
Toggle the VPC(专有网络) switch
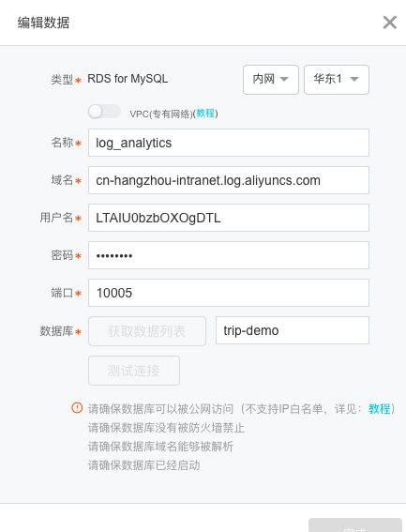pos(104,112)
